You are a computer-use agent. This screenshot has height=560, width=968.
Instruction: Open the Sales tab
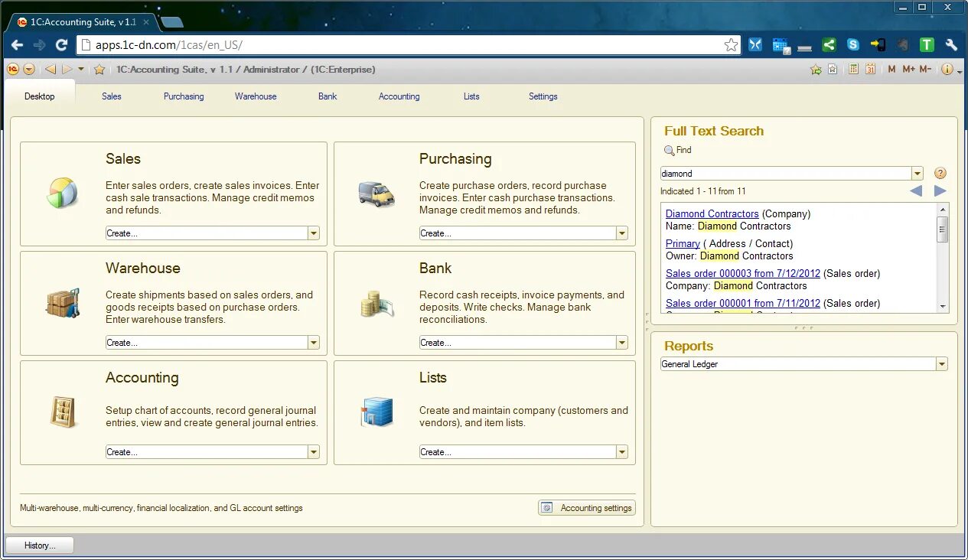(x=112, y=96)
